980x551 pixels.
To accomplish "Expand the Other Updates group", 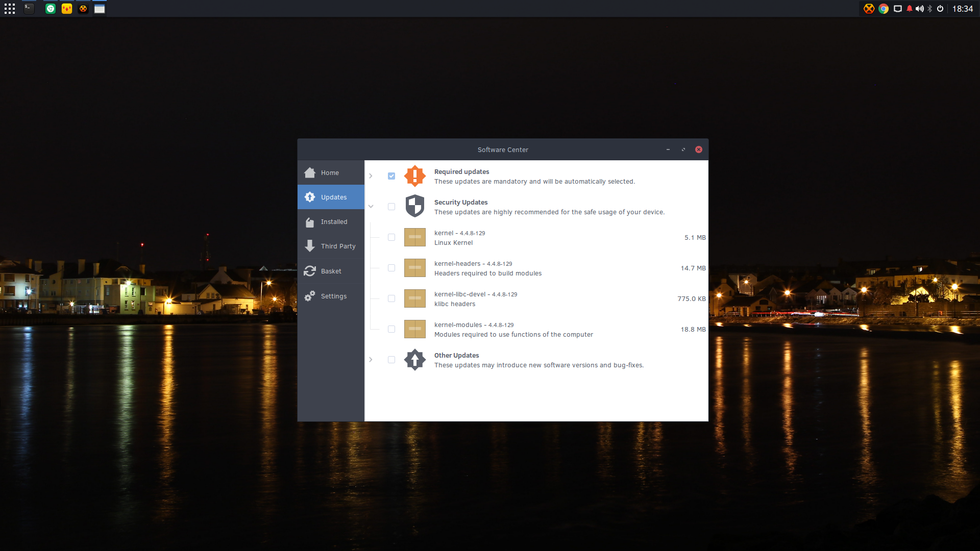I will 371,360.
